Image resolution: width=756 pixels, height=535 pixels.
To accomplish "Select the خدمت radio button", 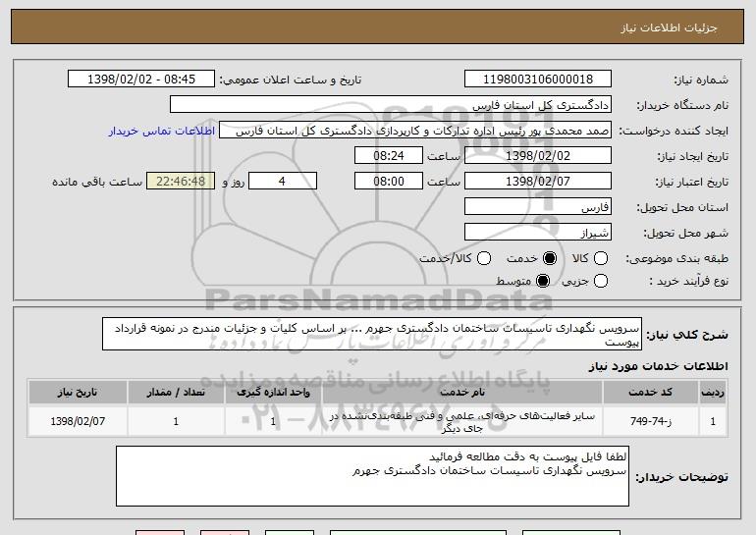I will tap(550, 258).
